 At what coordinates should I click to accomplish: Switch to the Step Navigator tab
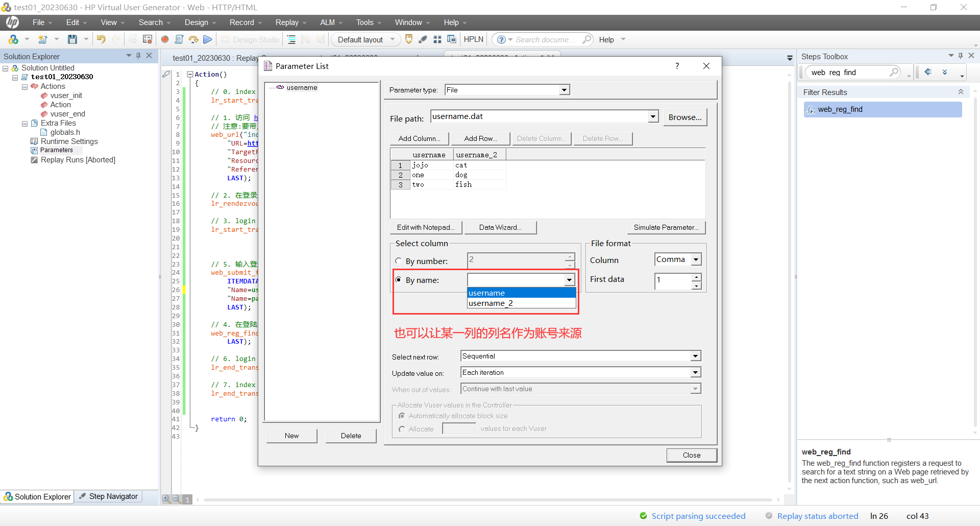click(x=109, y=496)
